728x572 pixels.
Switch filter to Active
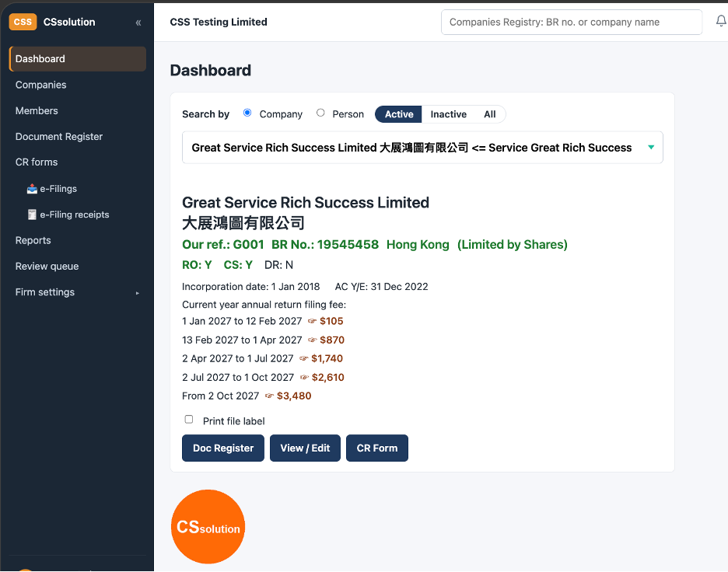(x=399, y=114)
